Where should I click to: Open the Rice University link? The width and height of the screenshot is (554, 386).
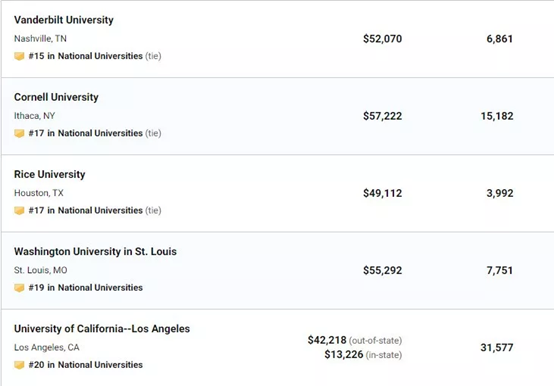tap(49, 174)
